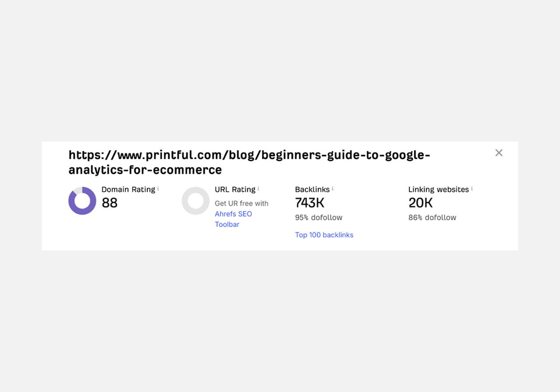Click the 743K Backlinks value
560x392 pixels.
309,203
